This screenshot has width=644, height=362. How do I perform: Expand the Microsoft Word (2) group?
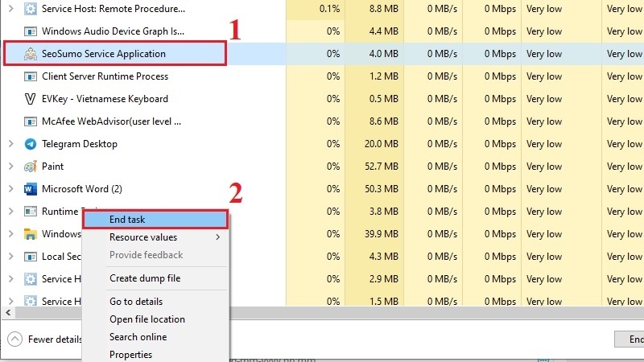tap(11, 189)
